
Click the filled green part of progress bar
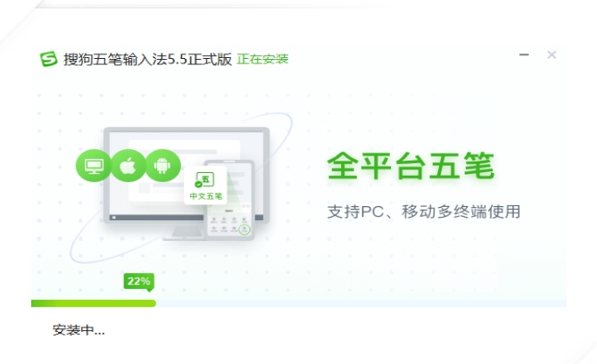[x=94, y=303]
